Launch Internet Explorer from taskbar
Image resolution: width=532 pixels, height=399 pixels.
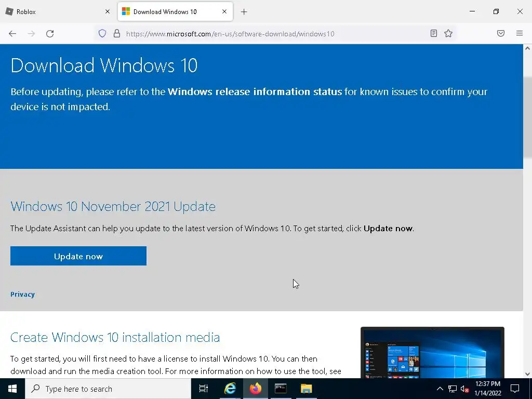[x=230, y=389]
